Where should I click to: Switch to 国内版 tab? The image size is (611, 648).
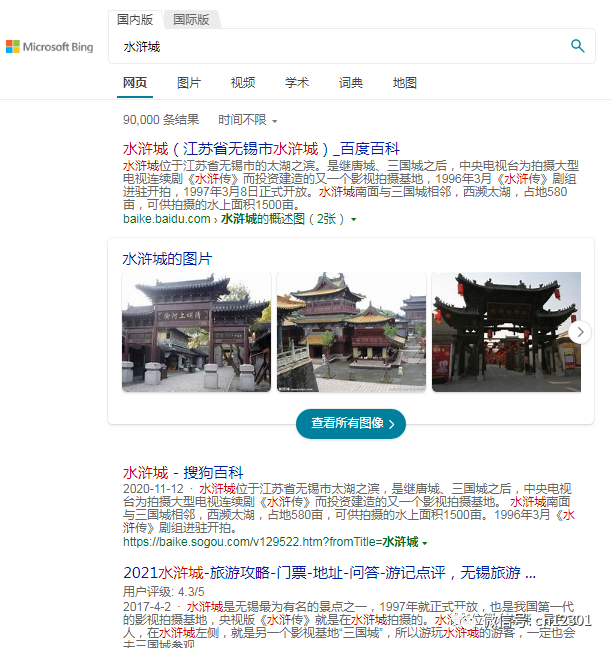(x=135, y=19)
